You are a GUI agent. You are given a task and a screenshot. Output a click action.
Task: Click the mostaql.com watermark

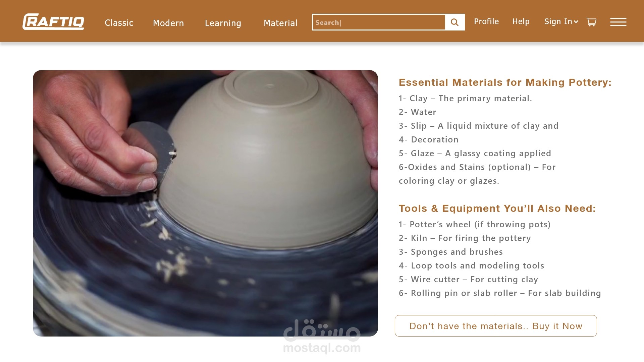coord(322,336)
